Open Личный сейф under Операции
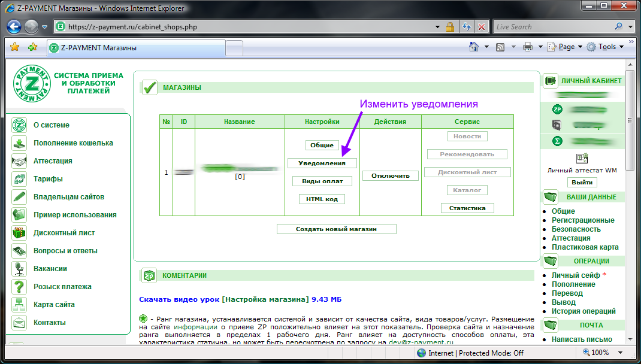The height and width of the screenshot is (364, 641). 576,275
